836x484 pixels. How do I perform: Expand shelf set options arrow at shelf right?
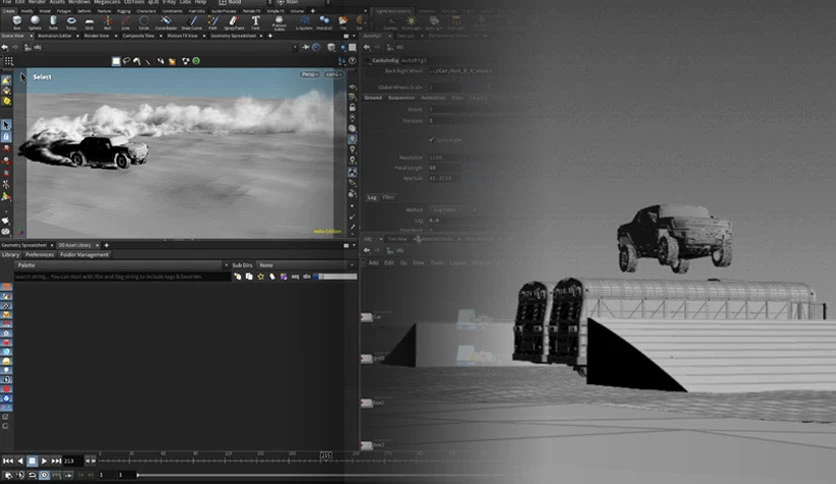[366, 11]
